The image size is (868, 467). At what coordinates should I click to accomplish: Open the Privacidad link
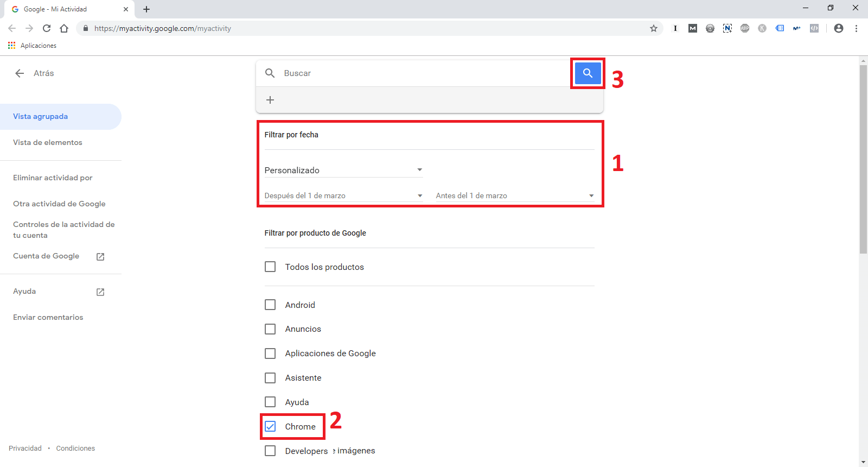coord(25,448)
